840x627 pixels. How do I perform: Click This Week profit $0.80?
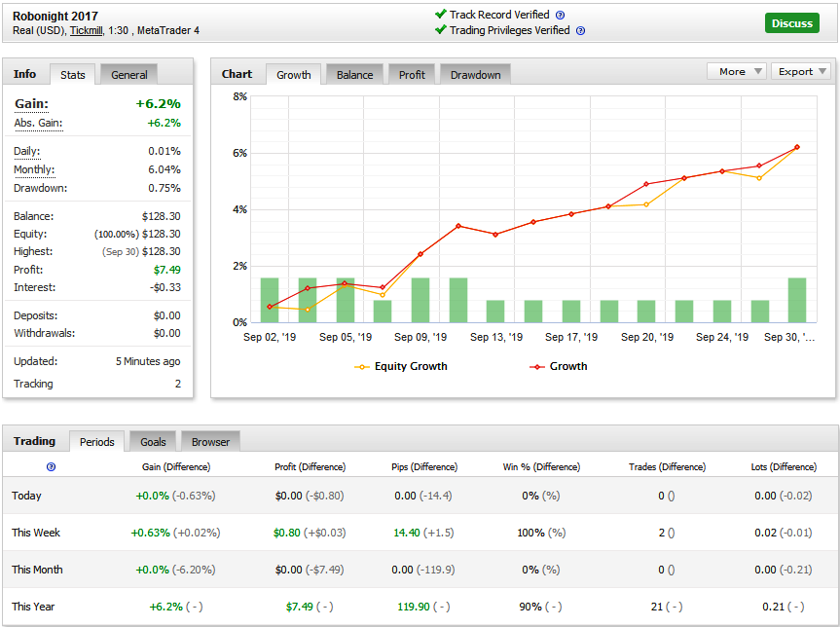pyautogui.click(x=286, y=533)
